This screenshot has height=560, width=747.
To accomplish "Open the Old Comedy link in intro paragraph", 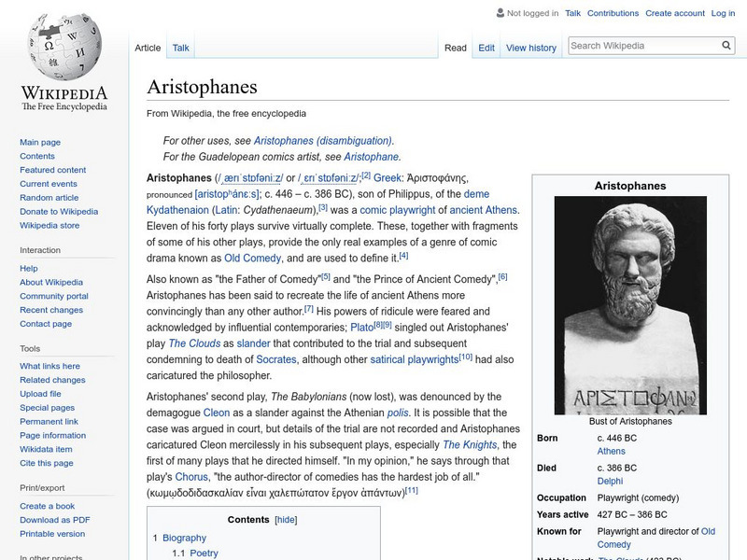I will pyautogui.click(x=252, y=259).
